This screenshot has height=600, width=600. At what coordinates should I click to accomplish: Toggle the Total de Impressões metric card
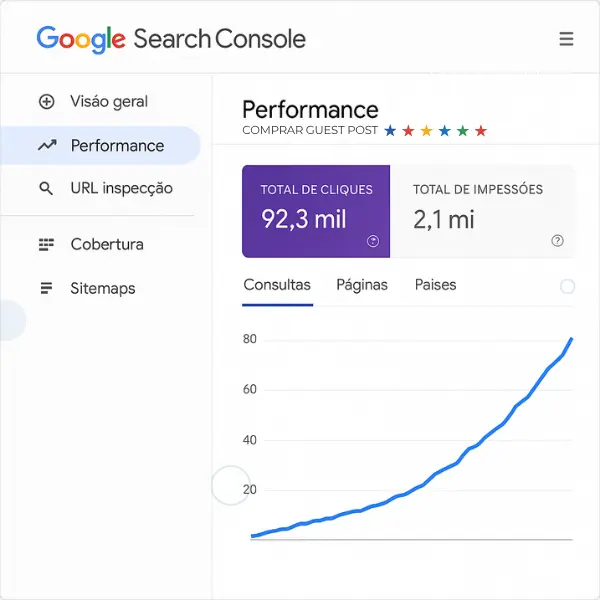tap(482, 211)
